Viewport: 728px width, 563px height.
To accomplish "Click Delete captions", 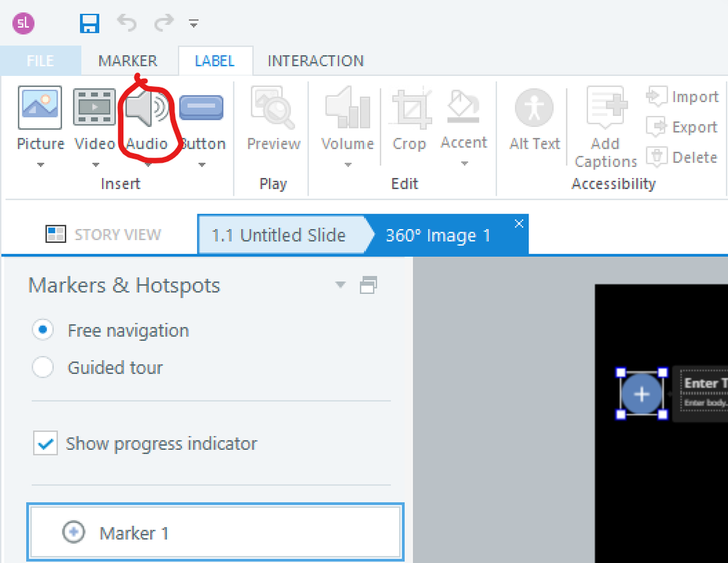I will tap(682, 158).
